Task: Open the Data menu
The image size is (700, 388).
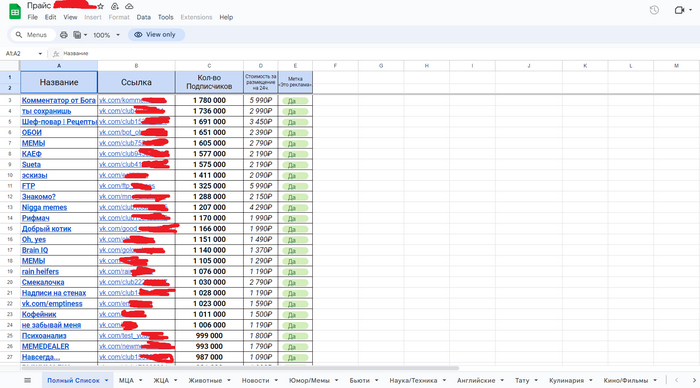Action: coord(143,17)
